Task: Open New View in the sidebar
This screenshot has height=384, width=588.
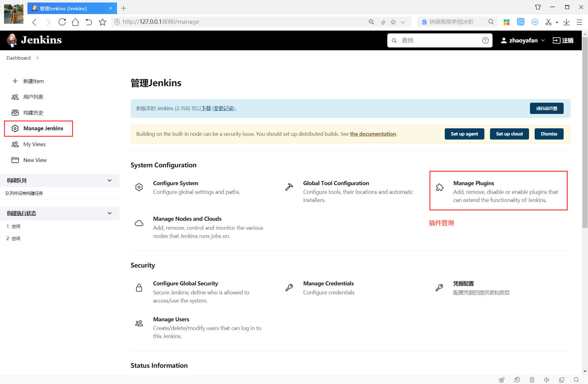Action: pyautogui.click(x=35, y=160)
